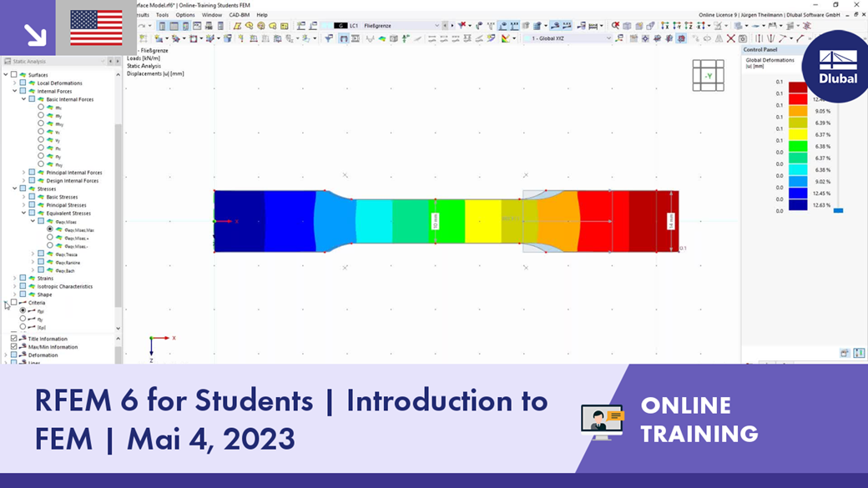Screen dimensions: 868x488
Task: Open the Static Analysis navigator dropdown
Action: tap(103, 62)
